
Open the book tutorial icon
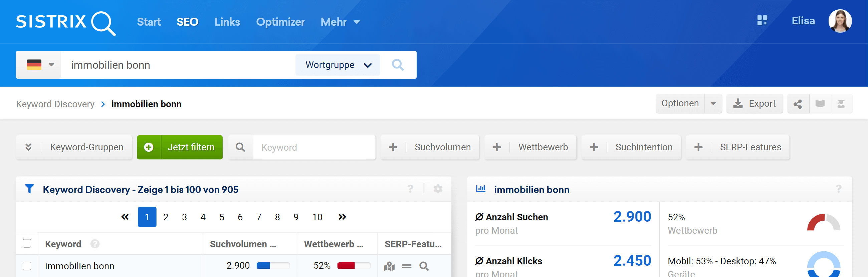click(x=820, y=104)
